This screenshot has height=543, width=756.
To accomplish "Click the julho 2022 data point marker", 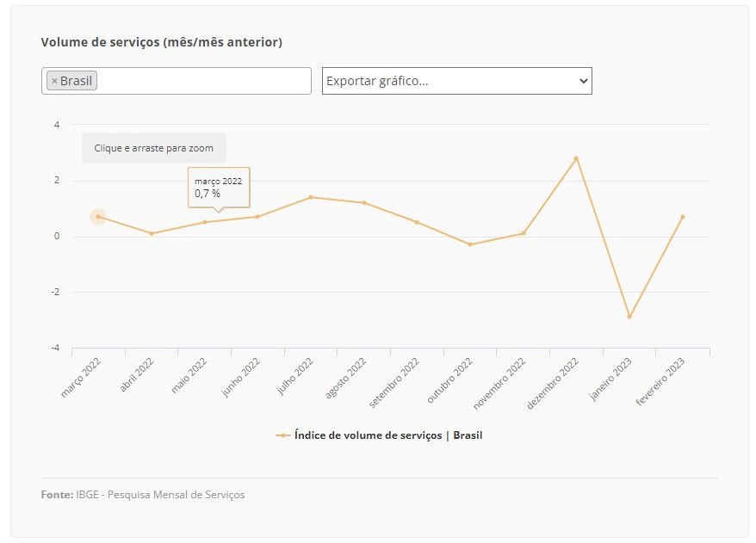I will pos(311,197).
